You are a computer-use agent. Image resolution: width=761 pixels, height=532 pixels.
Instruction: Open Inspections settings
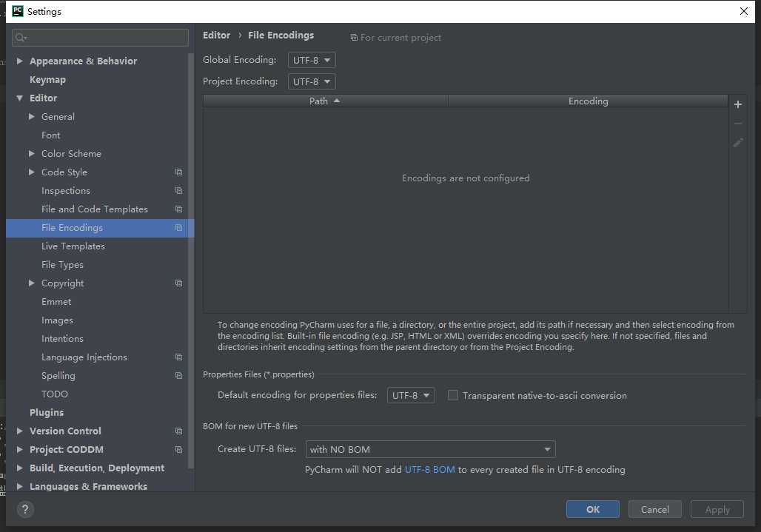point(66,191)
